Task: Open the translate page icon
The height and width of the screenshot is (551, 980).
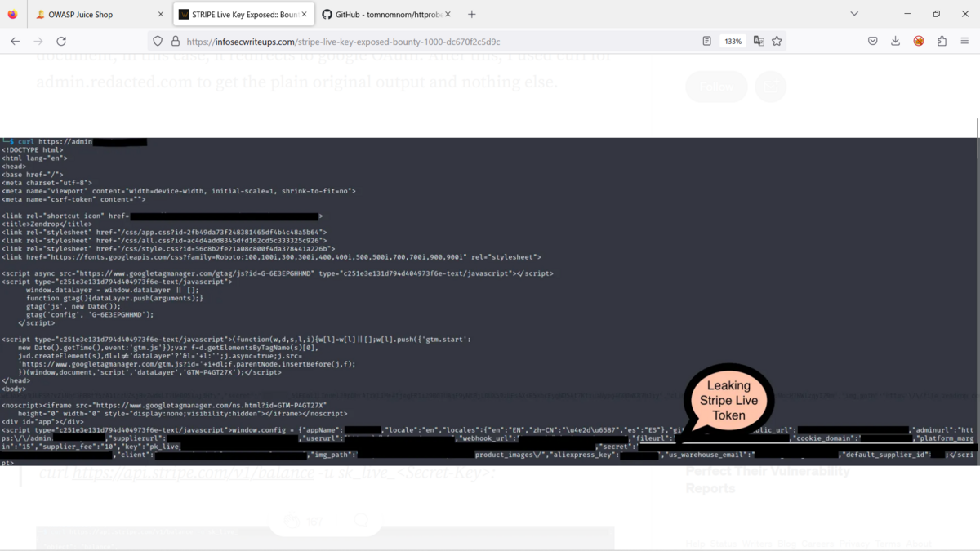Action: point(759,41)
